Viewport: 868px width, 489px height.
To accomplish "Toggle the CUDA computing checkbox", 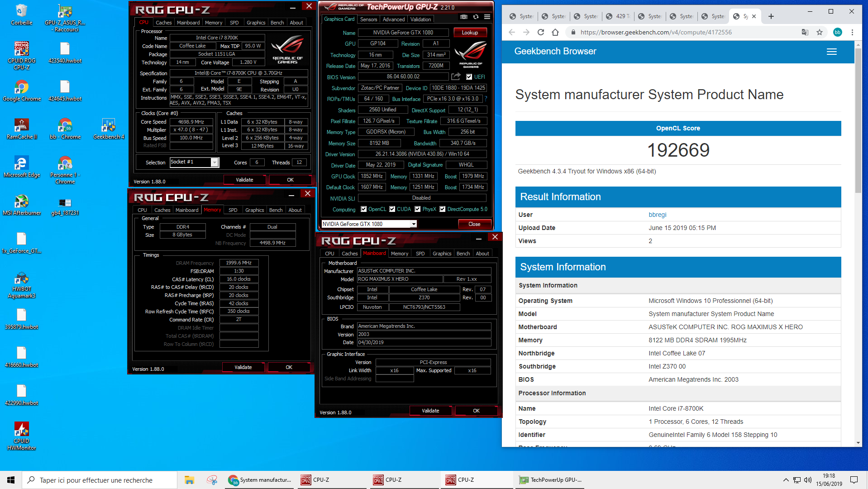I will coord(392,209).
